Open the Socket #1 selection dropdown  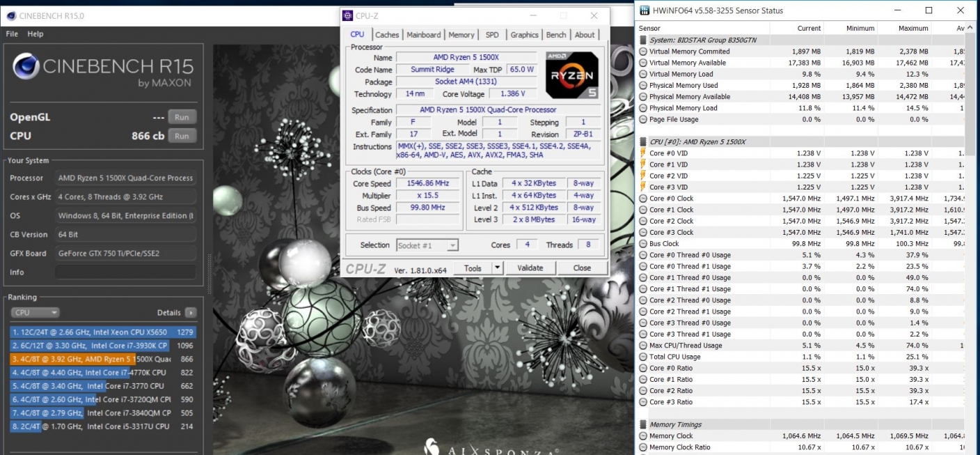tap(427, 245)
